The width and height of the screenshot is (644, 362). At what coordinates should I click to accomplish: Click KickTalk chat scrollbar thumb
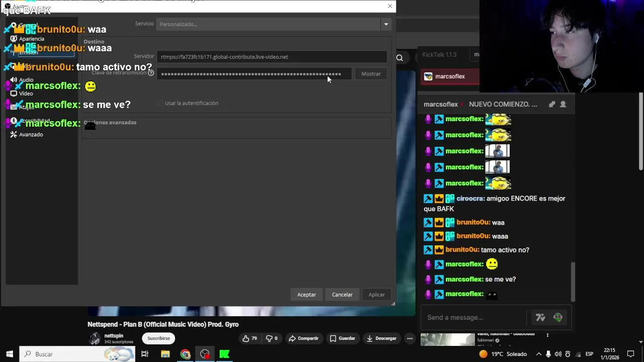(x=573, y=282)
